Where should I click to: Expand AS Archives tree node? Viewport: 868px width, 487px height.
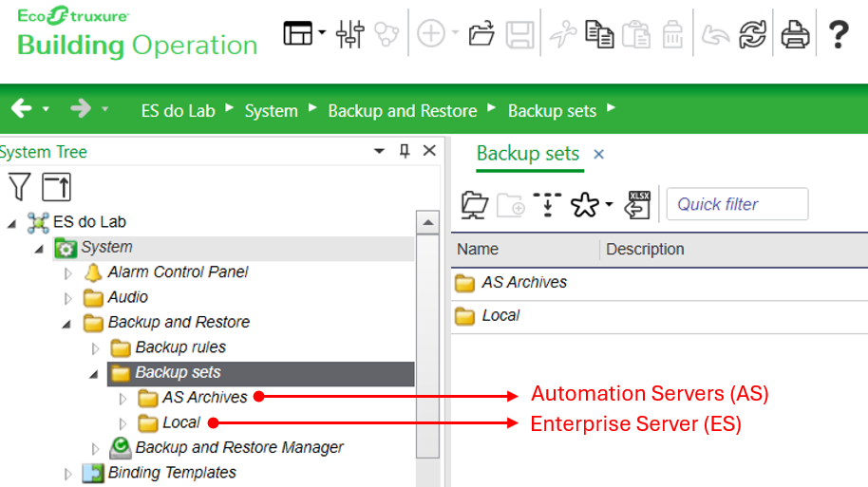(123, 399)
